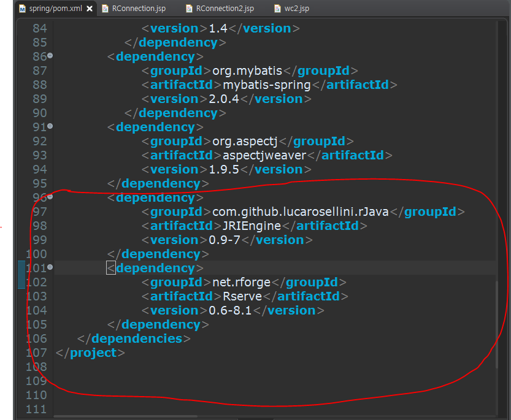Click the text JRIEngine on line 98
511x420 pixels.
(x=252, y=226)
